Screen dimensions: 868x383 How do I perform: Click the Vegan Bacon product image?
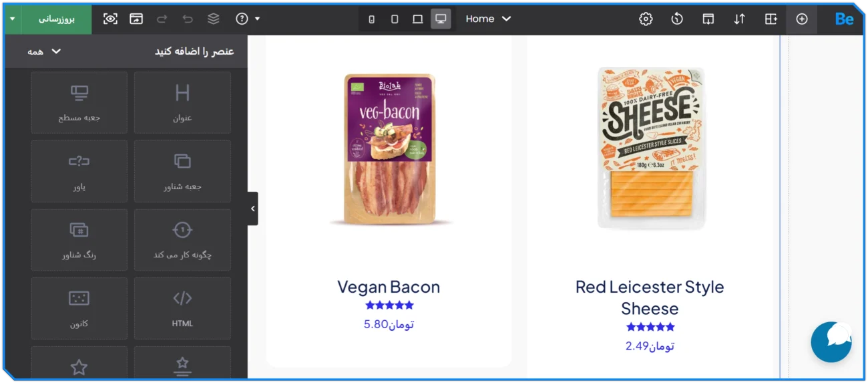point(389,148)
